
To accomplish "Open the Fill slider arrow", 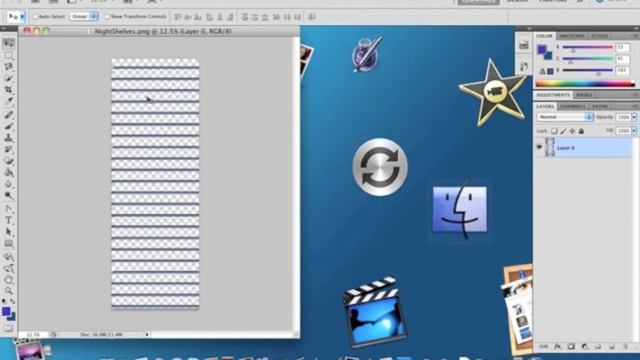I will pos(634,131).
